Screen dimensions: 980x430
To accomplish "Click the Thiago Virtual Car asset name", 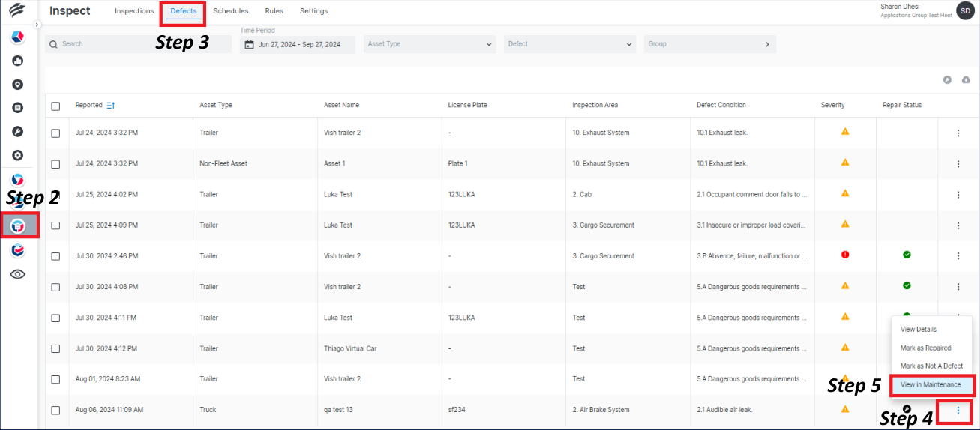I will [x=352, y=348].
